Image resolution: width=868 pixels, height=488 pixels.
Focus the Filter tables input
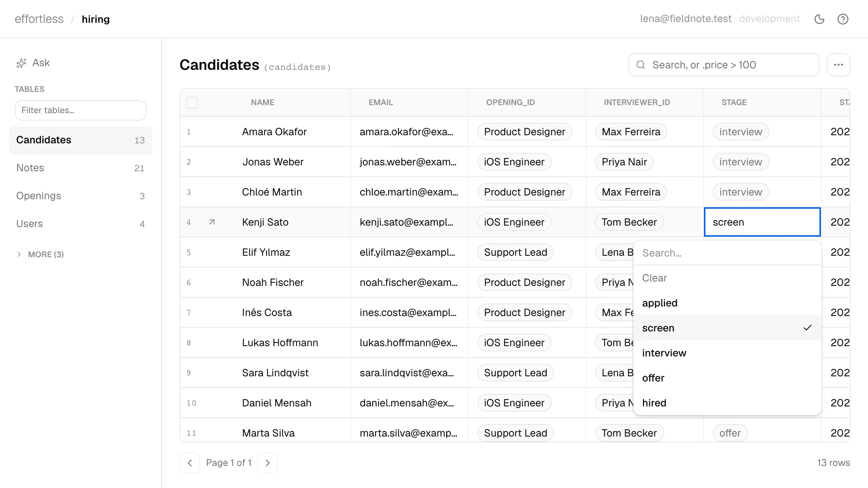pos(81,110)
